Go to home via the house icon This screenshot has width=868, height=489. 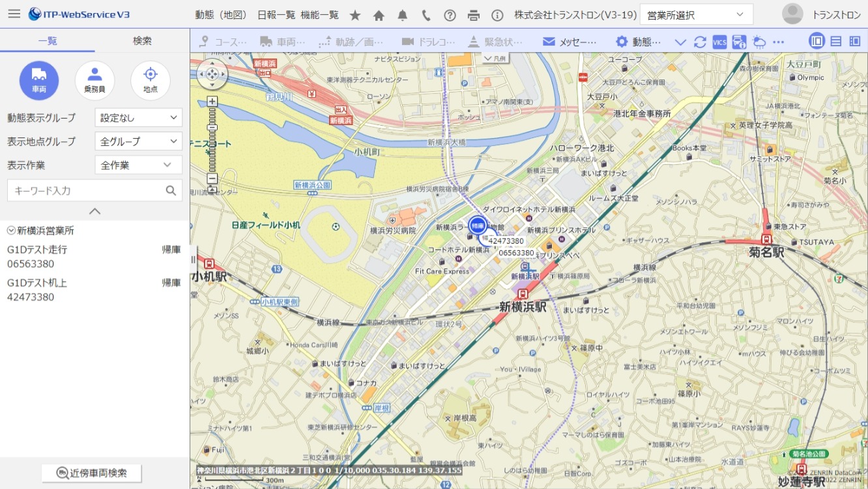click(x=379, y=15)
